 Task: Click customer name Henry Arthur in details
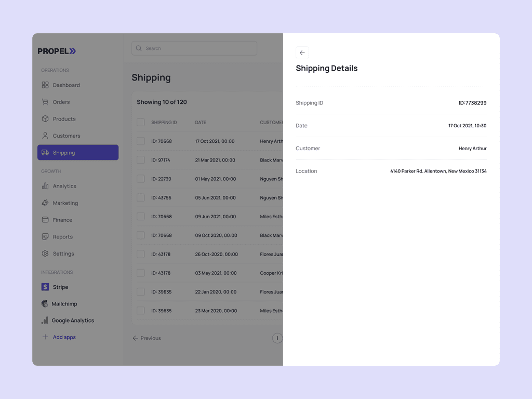point(472,148)
